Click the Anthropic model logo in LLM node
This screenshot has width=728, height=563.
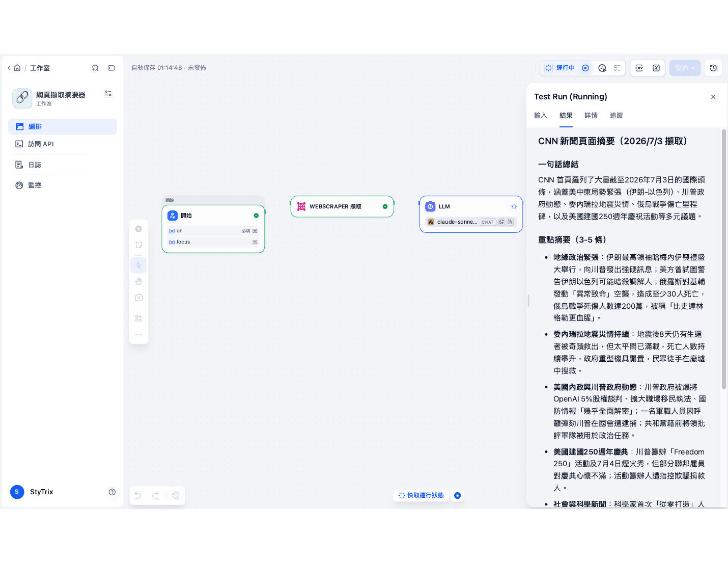coord(431,222)
